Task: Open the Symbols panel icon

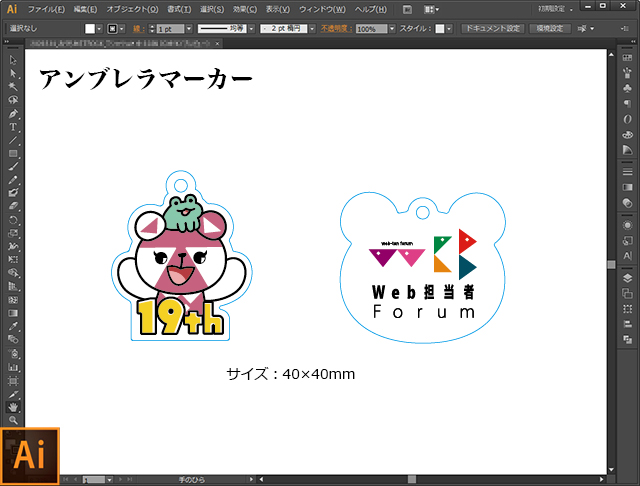Action: (627, 89)
